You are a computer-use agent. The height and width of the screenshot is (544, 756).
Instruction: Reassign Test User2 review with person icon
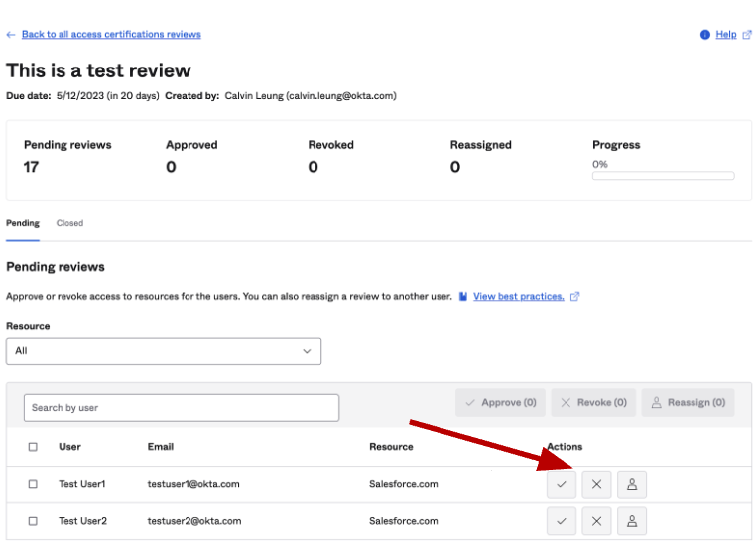[632, 521]
